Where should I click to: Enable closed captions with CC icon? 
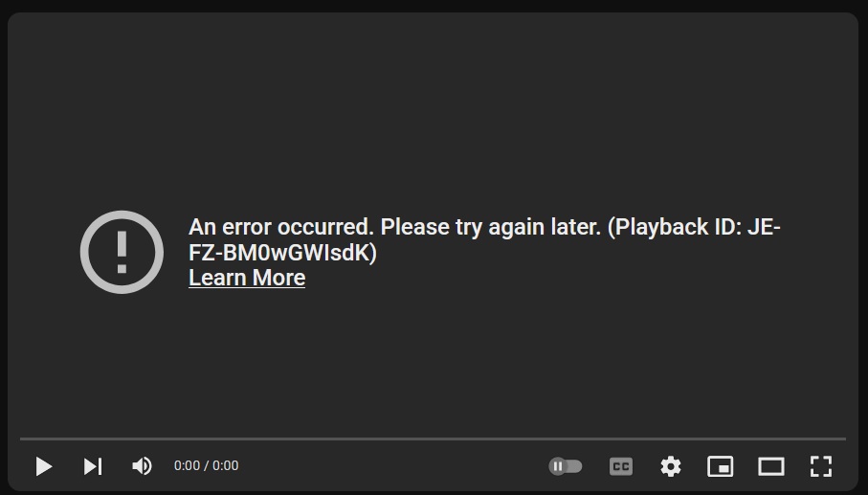(621, 466)
